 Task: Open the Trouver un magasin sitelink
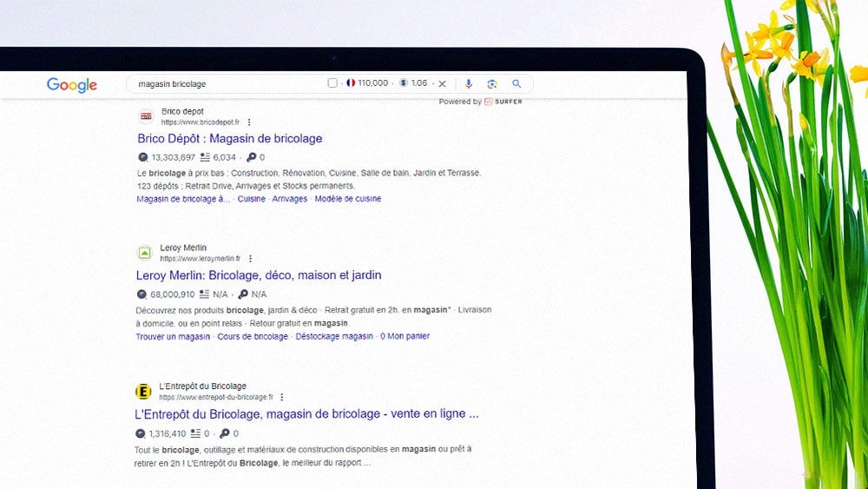point(173,336)
